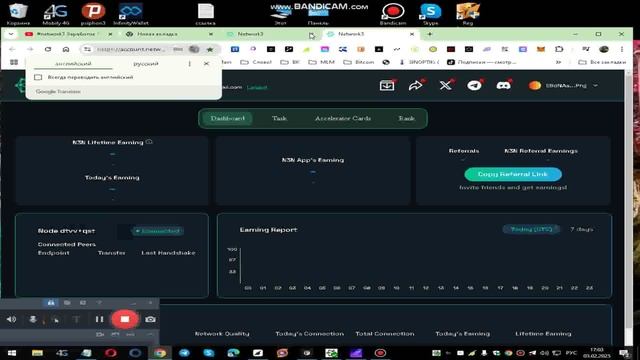Viewport: 640px width, 360px height.
Task: Toggle Bandicam text overlay T icon
Action: point(76,319)
